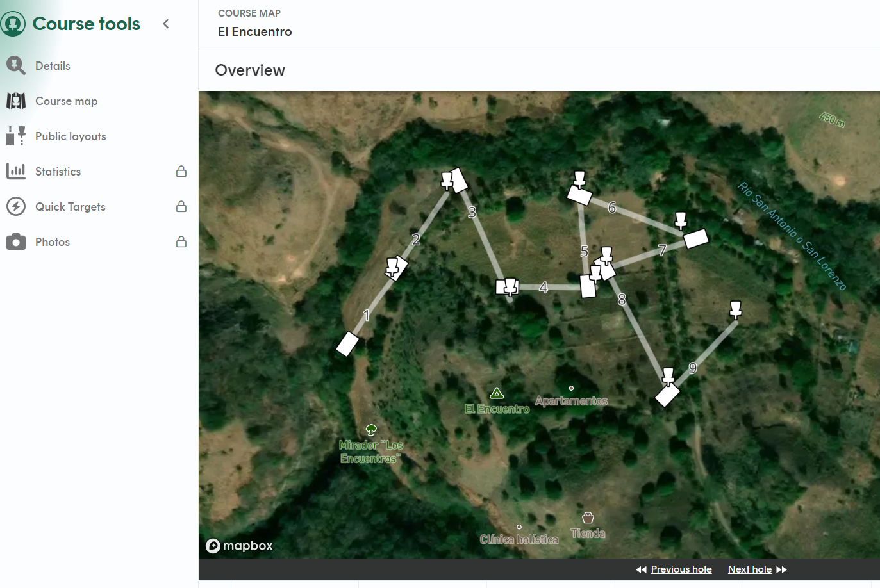Click the Photos camera icon

click(x=15, y=241)
